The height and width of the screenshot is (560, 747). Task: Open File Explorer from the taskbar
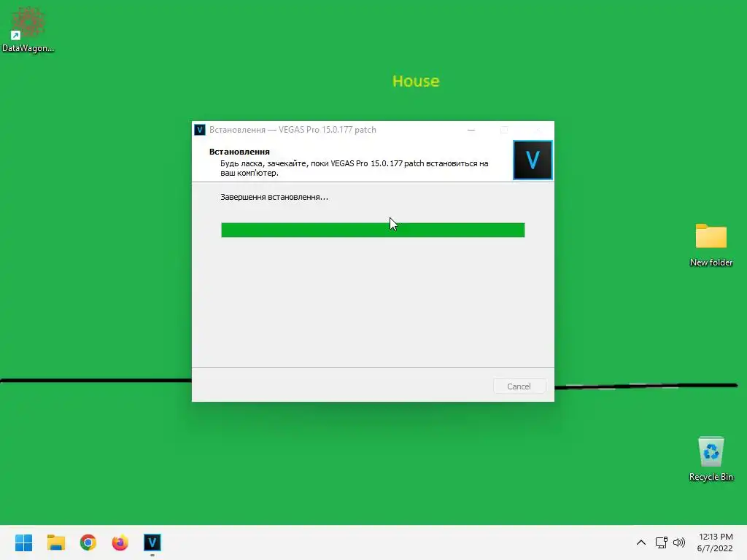click(x=56, y=542)
